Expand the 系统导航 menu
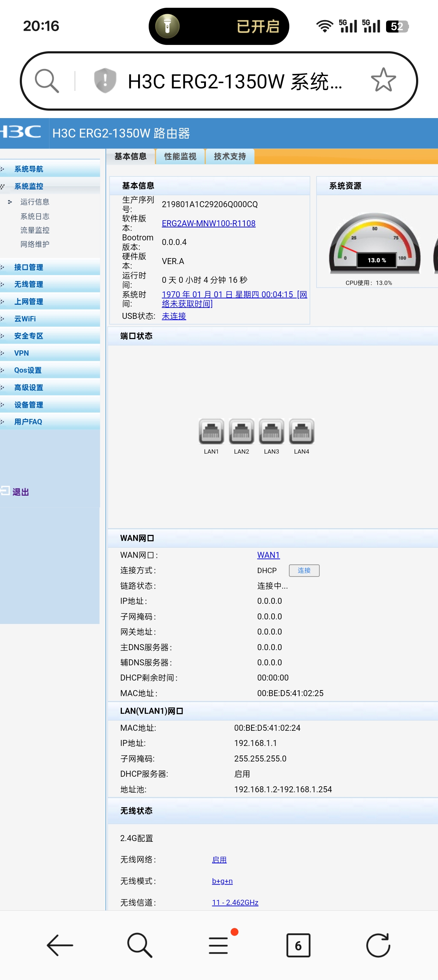 coord(50,169)
